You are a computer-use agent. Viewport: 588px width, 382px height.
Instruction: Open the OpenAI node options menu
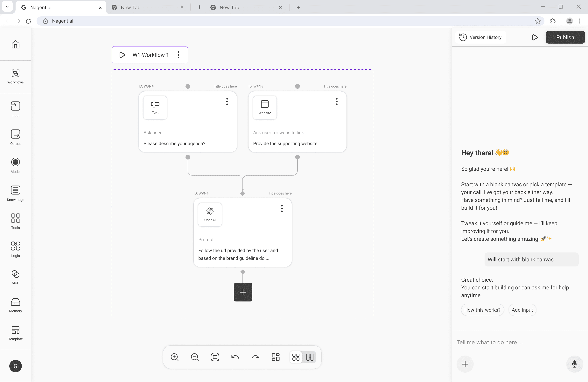coord(282,208)
